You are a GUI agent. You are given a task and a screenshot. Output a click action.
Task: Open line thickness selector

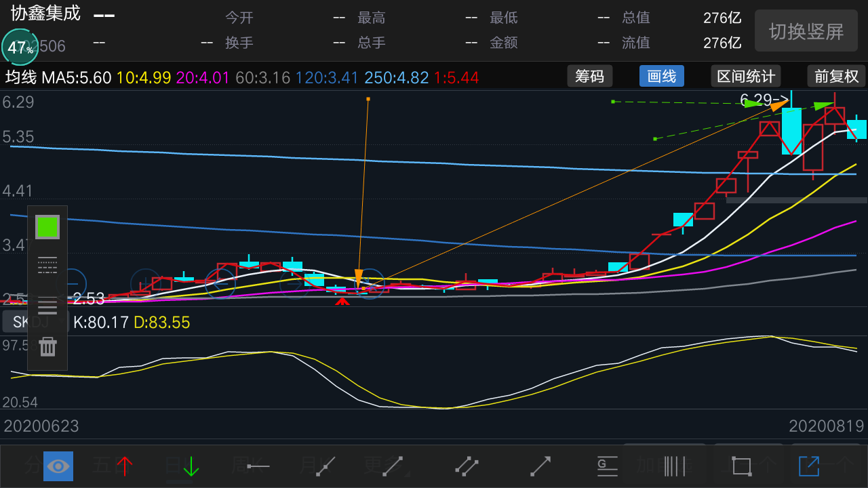47,306
